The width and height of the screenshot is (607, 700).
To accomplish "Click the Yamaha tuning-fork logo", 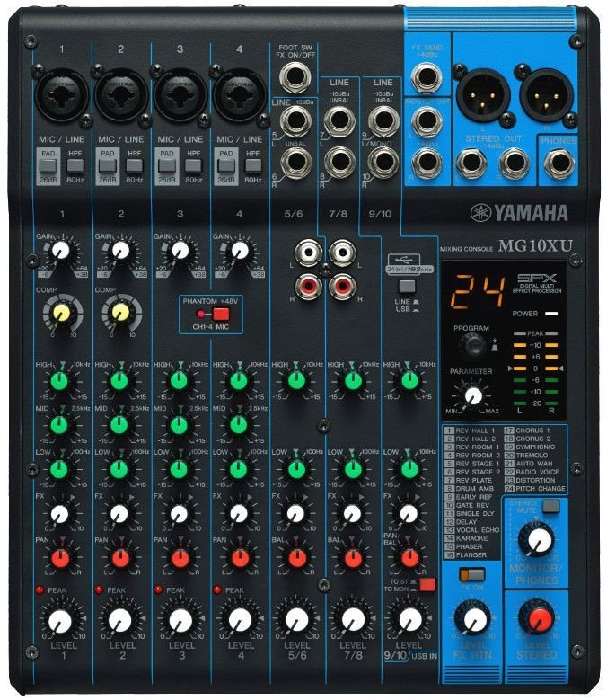I will tap(480, 213).
